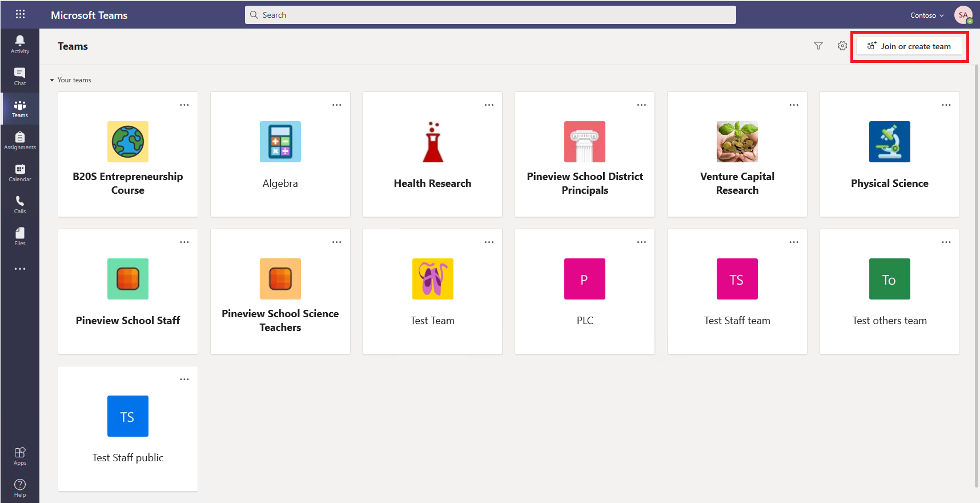The height and width of the screenshot is (503, 980).
Task: Click the pink P icon of PLC
Action: (x=585, y=279)
